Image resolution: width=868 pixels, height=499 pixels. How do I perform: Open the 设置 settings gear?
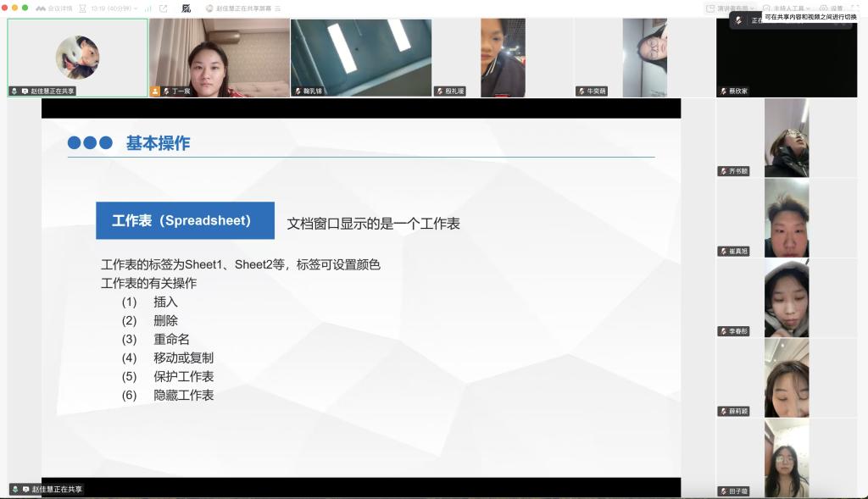click(831, 8)
